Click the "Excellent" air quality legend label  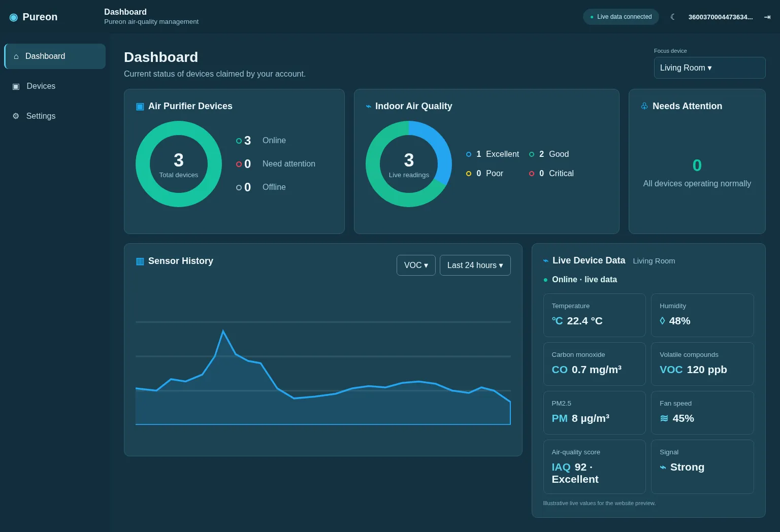pos(502,154)
